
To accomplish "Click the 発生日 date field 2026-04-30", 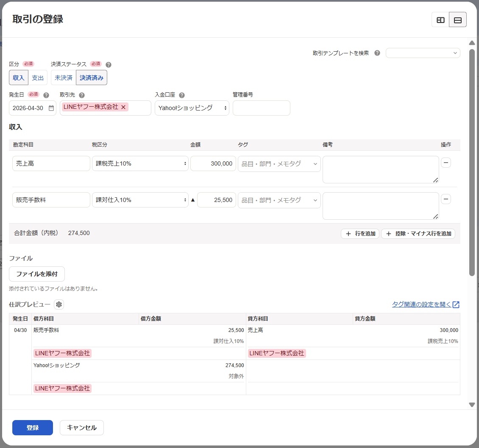I will pyautogui.click(x=33, y=108).
